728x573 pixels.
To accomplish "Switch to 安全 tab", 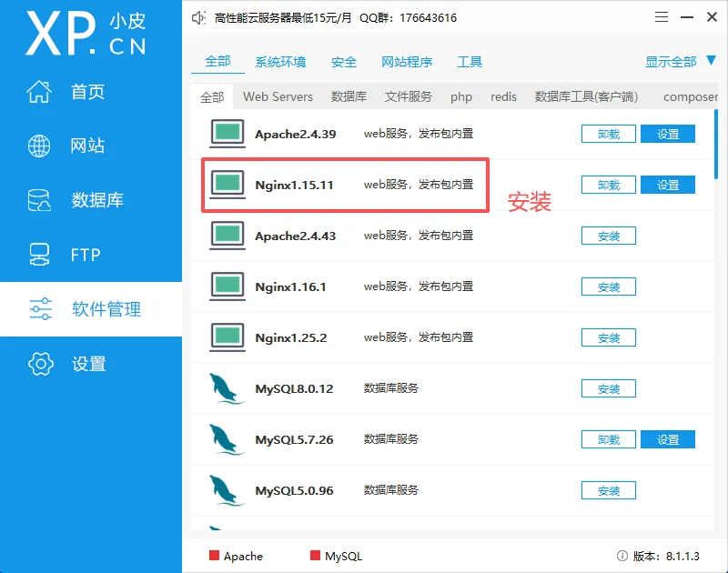I will tap(344, 62).
